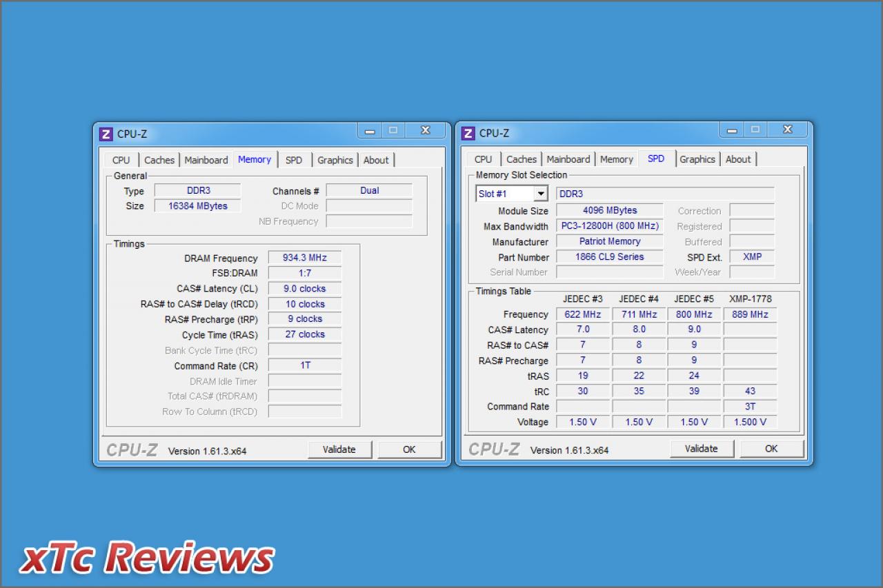The width and height of the screenshot is (883, 588).
Task: Click OK button in left Memory window
Action: [x=410, y=449]
